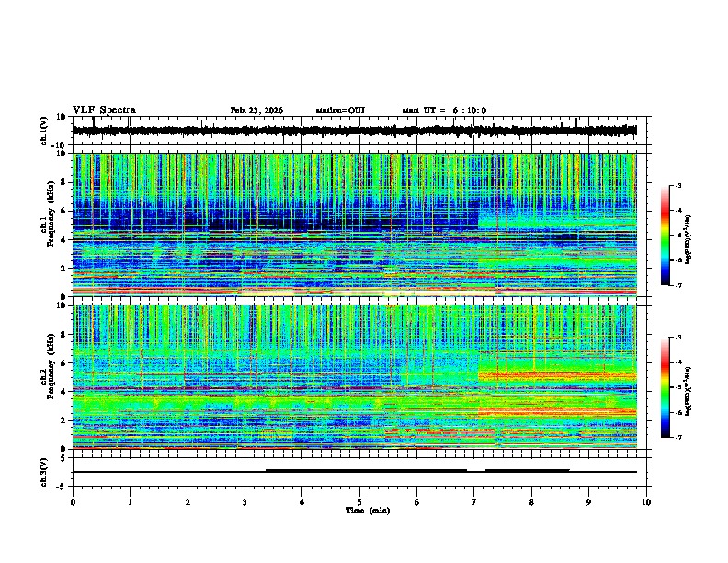Click the "ch.1(V)" waveform axis label
This screenshot has width=728, height=563.
(44, 131)
